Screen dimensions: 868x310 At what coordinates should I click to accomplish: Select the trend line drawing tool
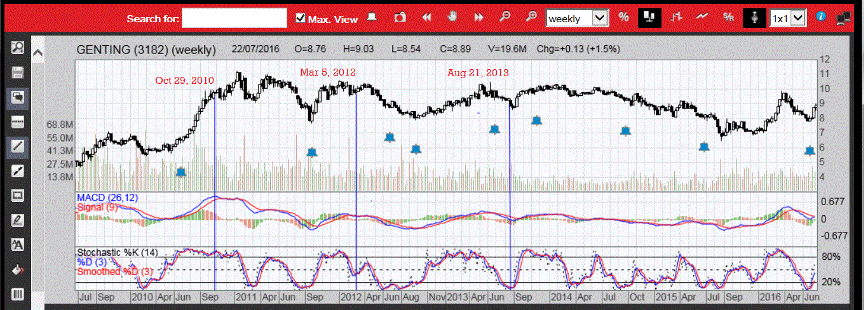click(x=17, y=146)
